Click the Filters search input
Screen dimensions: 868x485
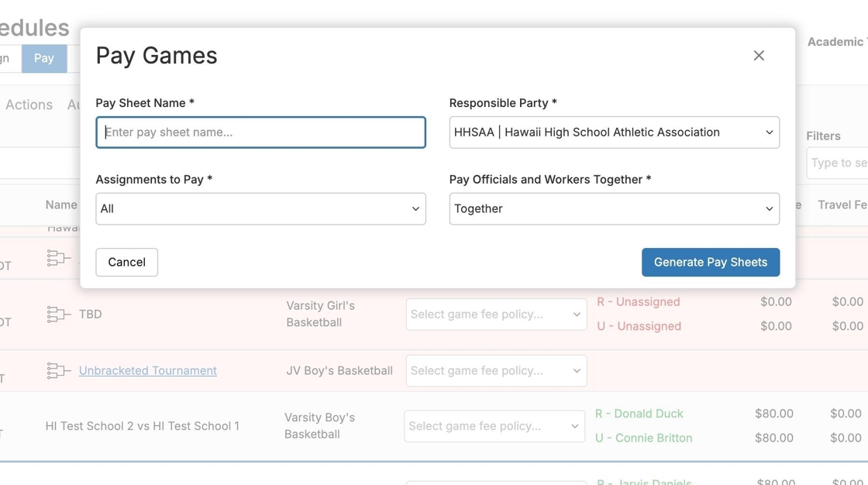point(837,163)
